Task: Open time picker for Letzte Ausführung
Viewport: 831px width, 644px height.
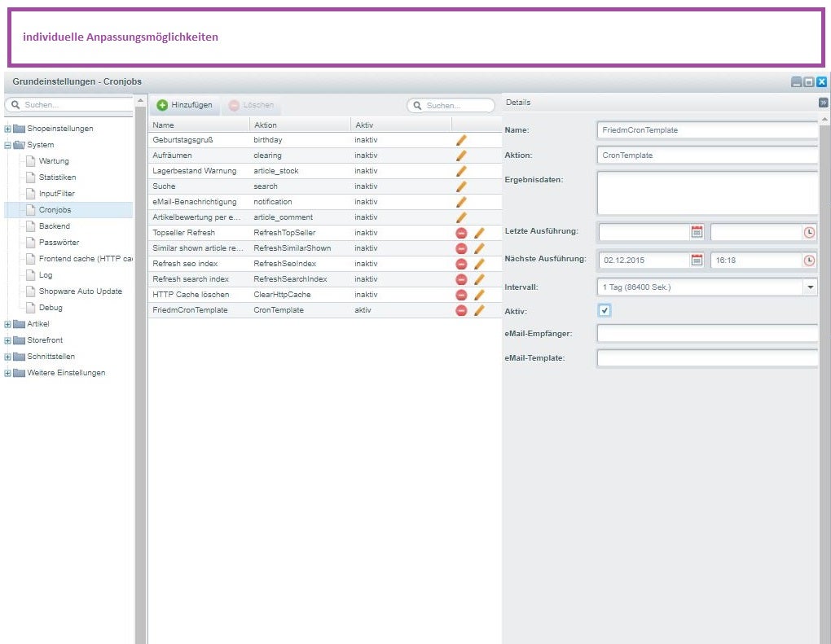Action: coord(809,232)
